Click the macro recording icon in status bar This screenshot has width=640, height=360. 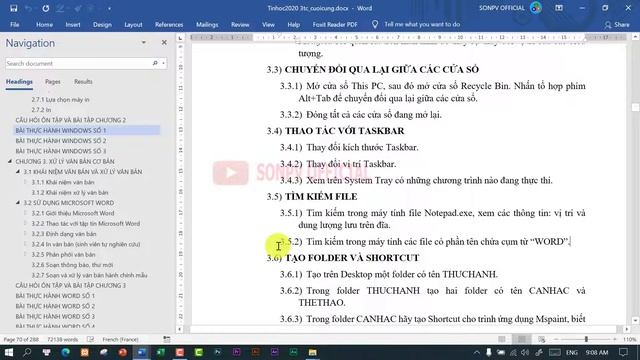[167, 340]
